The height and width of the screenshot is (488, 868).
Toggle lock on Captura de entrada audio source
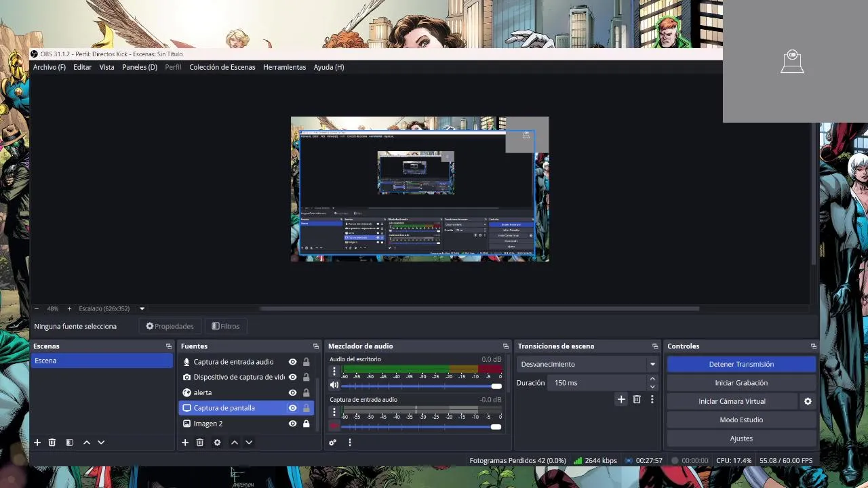tap(307, 362)
